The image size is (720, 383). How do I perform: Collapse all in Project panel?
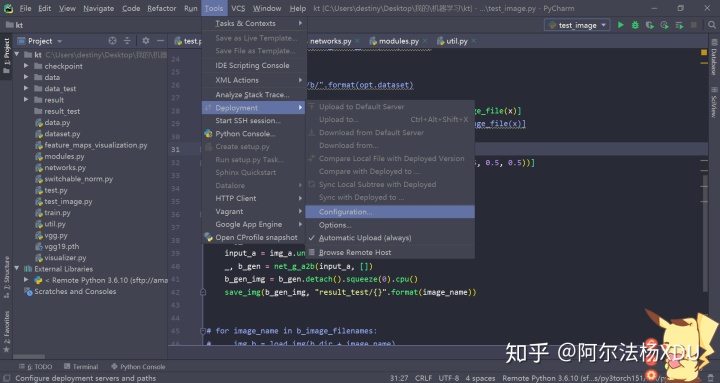click(x=127, y=41)
